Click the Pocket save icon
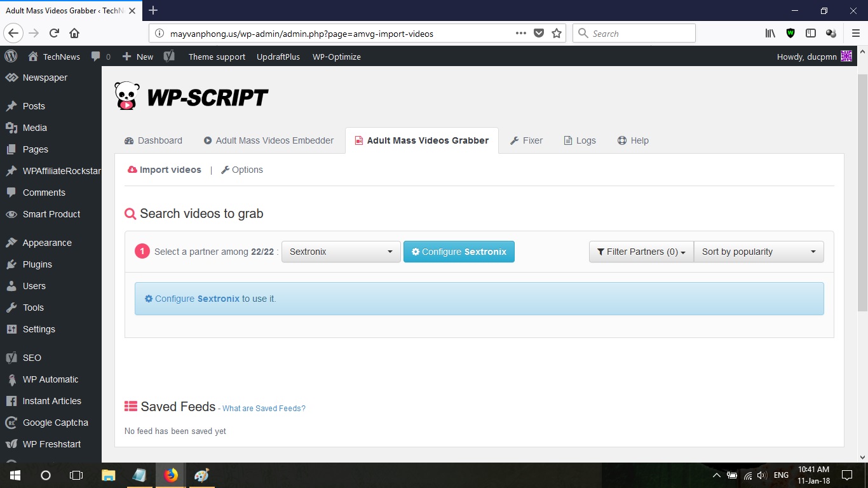Screen dimensions: 868x488 tap(539, 34)
